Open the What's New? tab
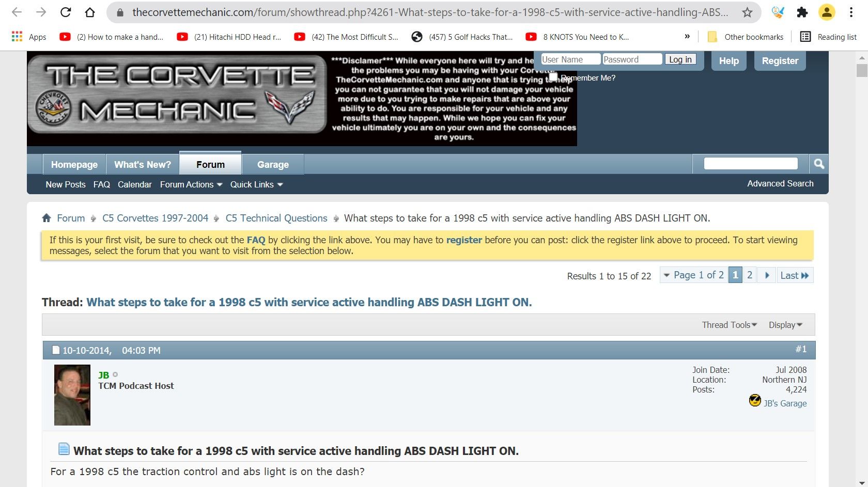 click(x=142, y=164)
